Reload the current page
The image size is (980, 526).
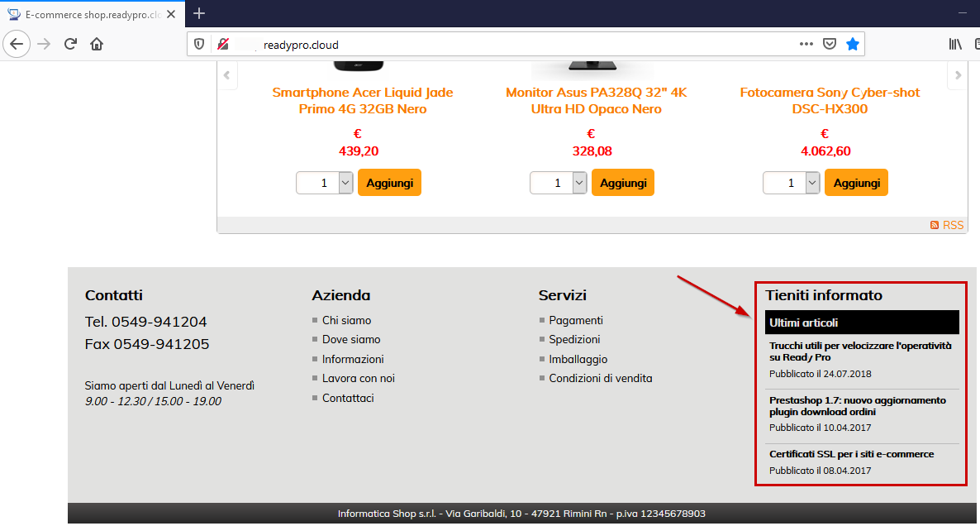pyautogui.click(x=70, y=45)
